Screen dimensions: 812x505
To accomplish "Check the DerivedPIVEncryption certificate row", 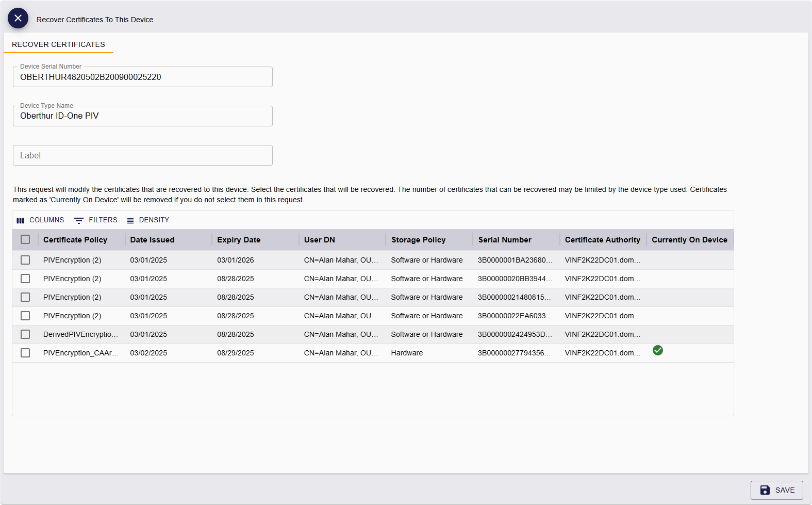I will [x=25, y=334].
